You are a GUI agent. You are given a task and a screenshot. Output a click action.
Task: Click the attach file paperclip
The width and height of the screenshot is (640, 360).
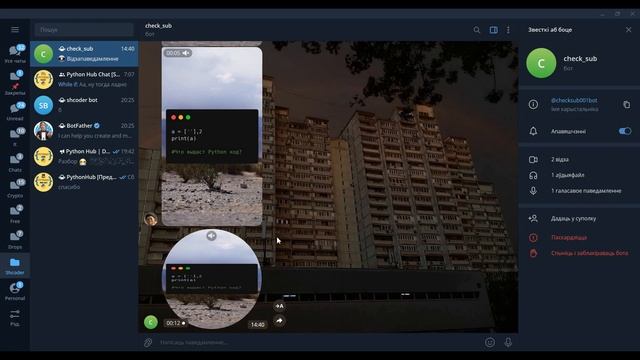point(148,342)
